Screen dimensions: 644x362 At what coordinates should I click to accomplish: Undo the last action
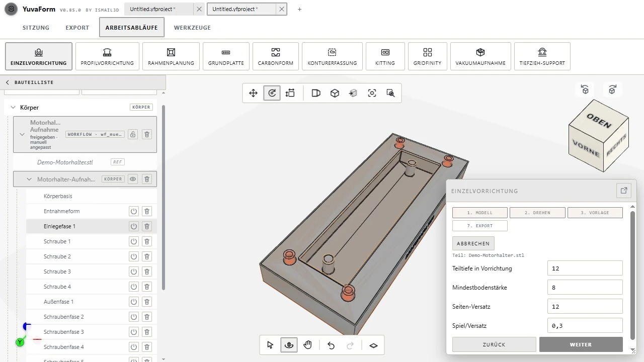click(331, 345)
